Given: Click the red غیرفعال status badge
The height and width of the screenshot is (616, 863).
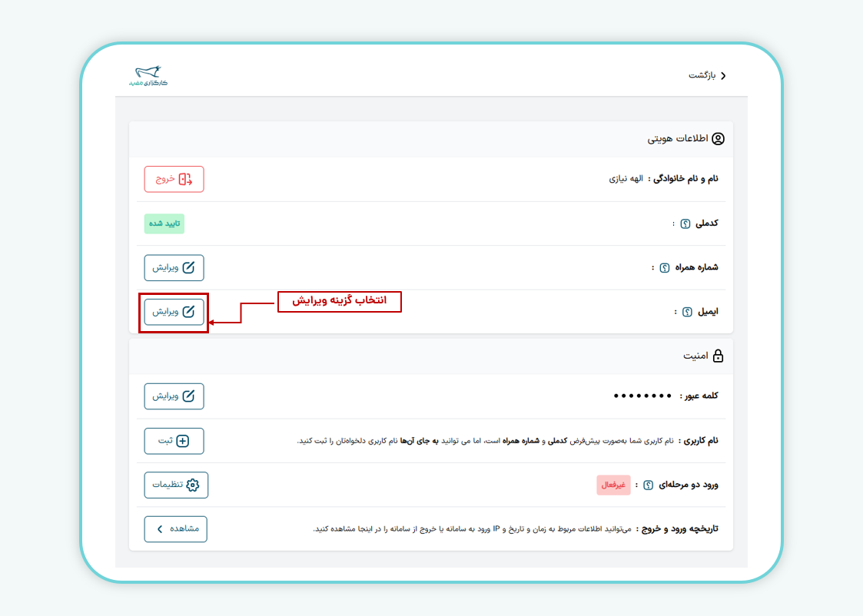Looking at the screenshot, I should 613,485.
